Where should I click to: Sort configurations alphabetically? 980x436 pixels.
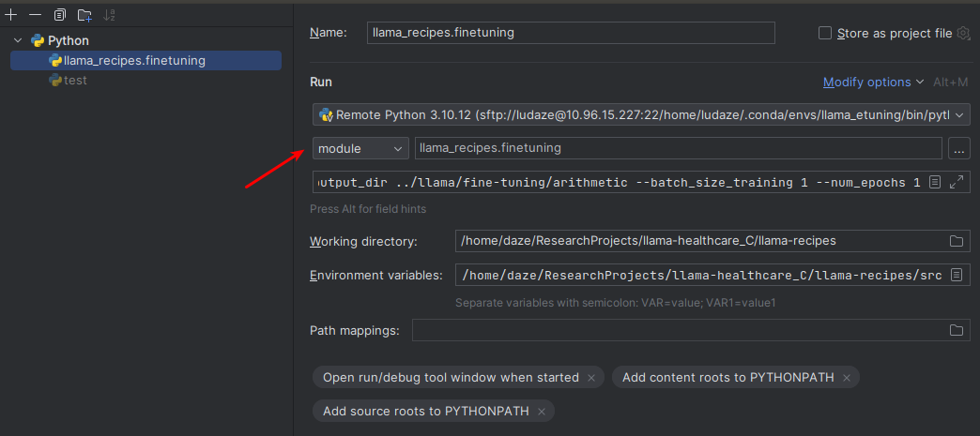click(x=110, y=15)
